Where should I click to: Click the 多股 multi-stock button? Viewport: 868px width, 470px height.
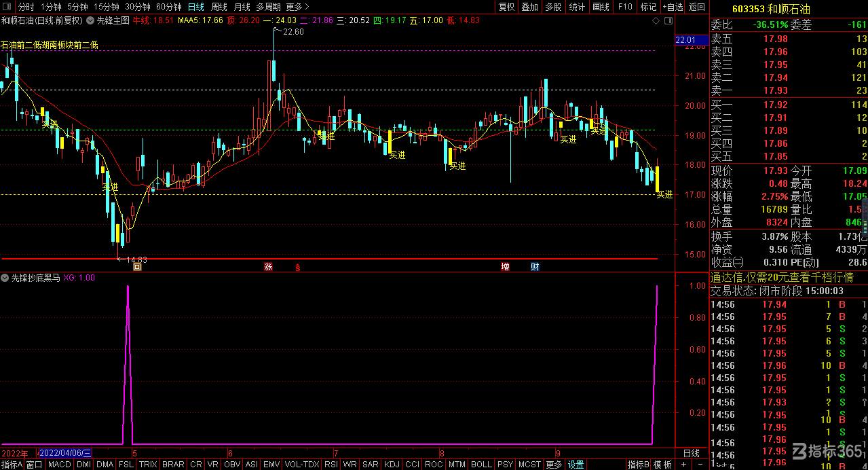[554, 7]
